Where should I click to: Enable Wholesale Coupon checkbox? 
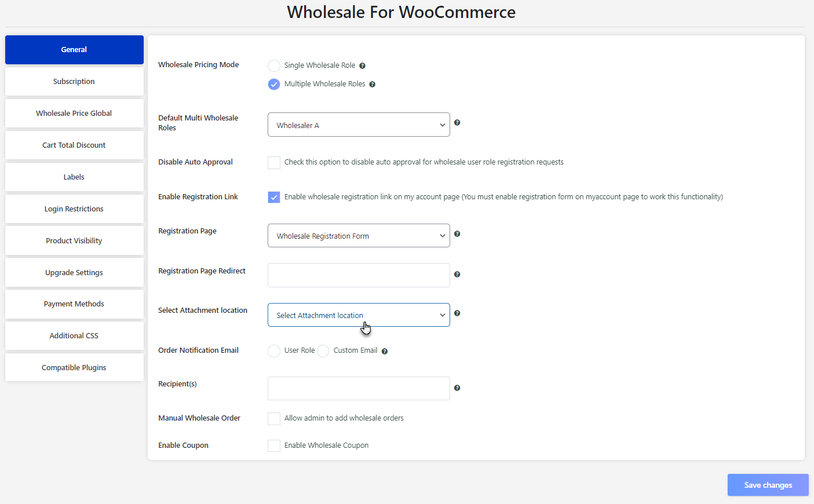274,445
